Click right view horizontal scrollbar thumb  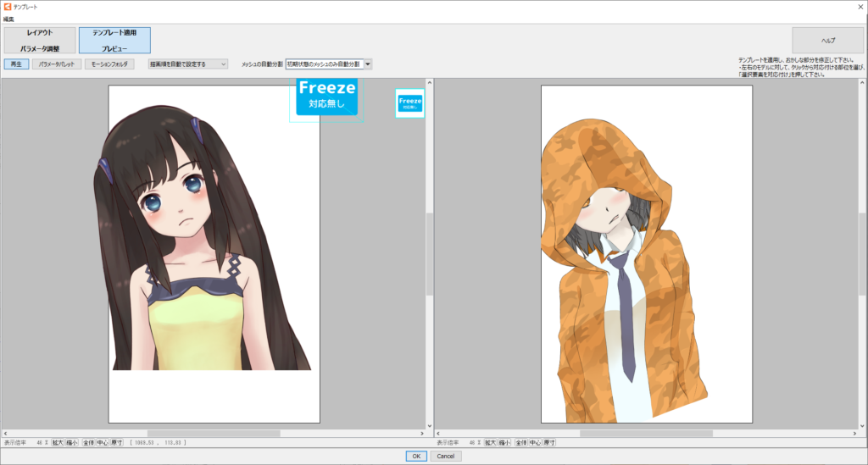[x=646, y=434]
